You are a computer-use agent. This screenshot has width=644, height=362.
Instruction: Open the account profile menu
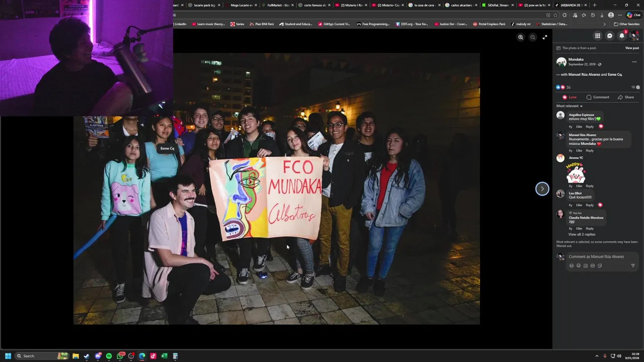click(634, 36)
